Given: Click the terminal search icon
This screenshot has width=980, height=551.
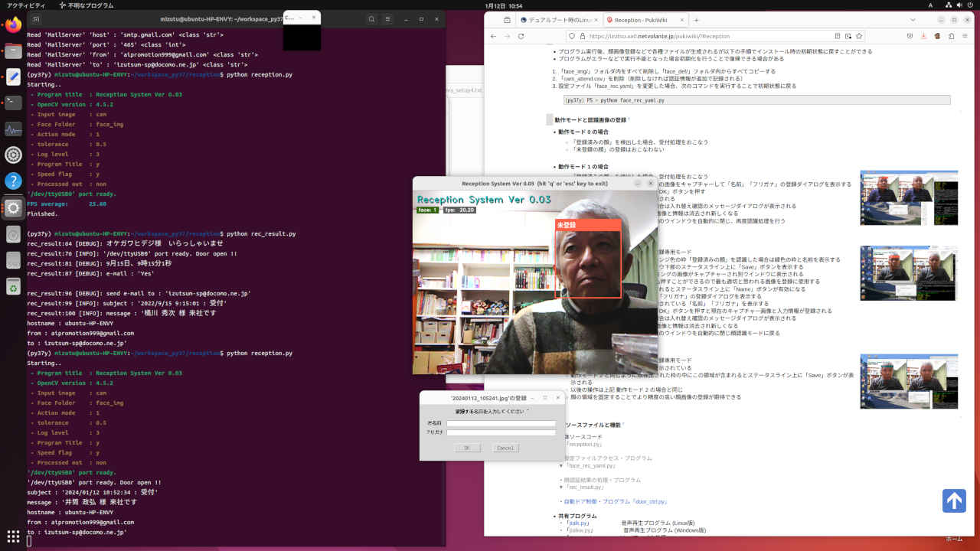Looking at the screenshot, I should tap(371, 19).
